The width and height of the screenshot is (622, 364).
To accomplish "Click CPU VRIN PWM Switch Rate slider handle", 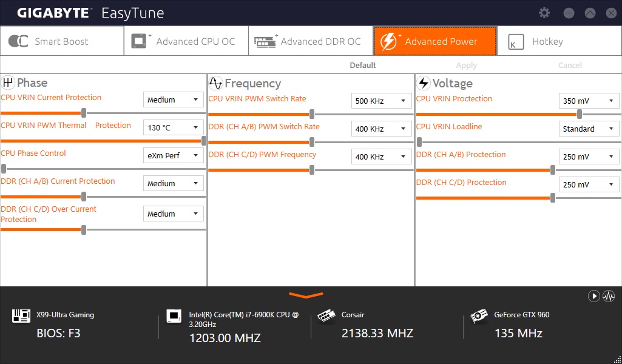I will point(312,114).
